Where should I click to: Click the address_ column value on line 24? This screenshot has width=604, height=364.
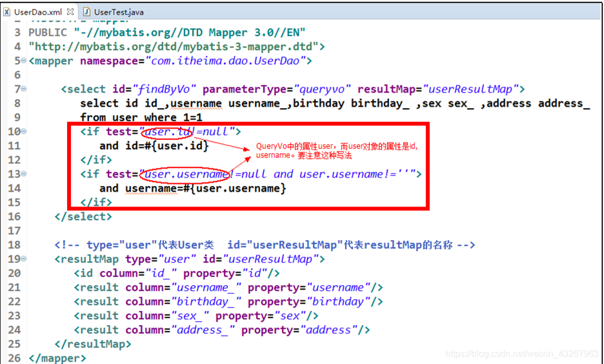point(203,330)
